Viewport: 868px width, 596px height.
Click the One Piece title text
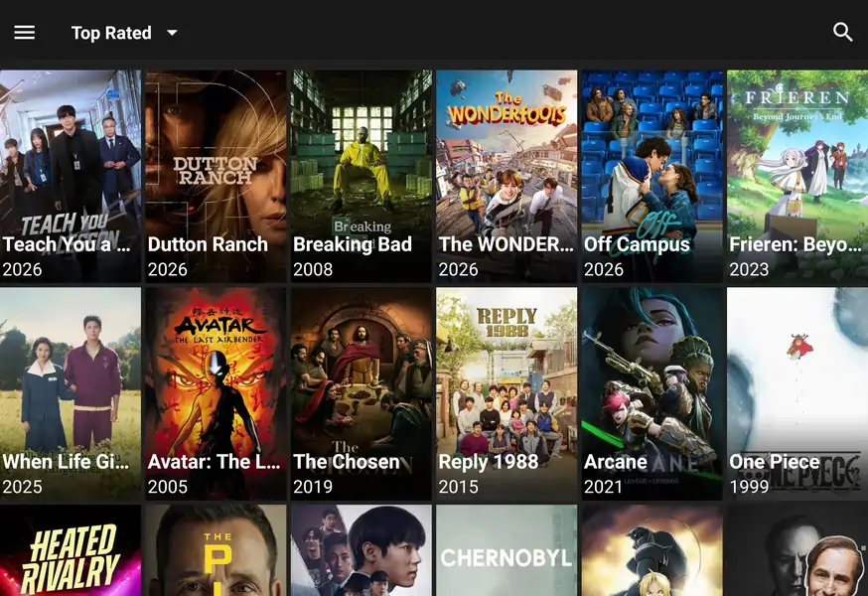point(775,462)
